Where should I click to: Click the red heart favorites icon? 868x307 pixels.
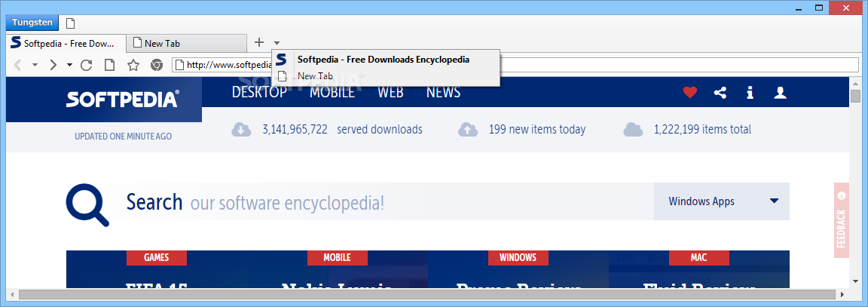pos(689,93)
